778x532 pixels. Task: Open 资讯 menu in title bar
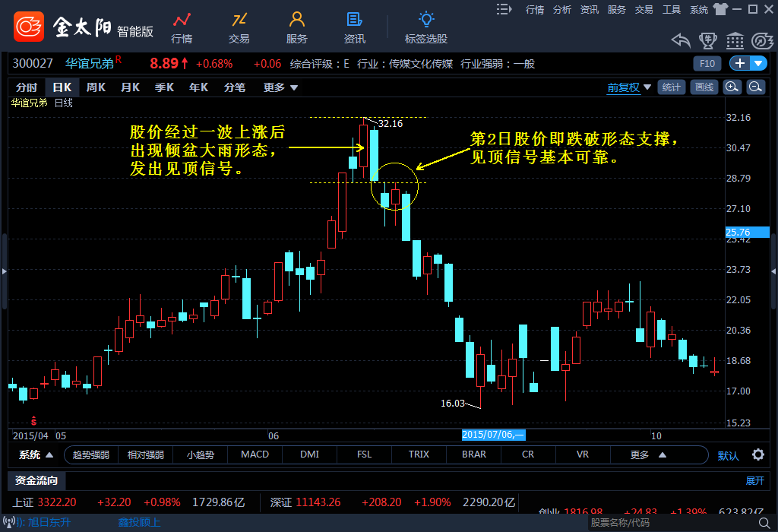click(590, 9)
